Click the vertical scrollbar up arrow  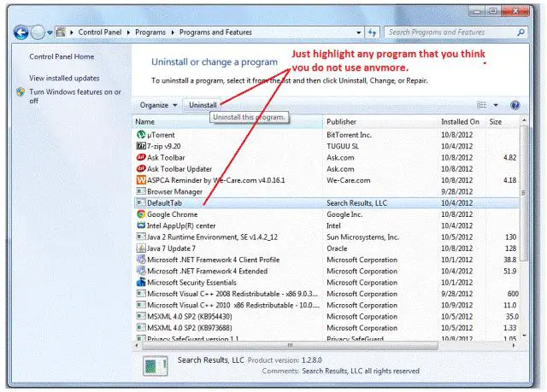524,120
